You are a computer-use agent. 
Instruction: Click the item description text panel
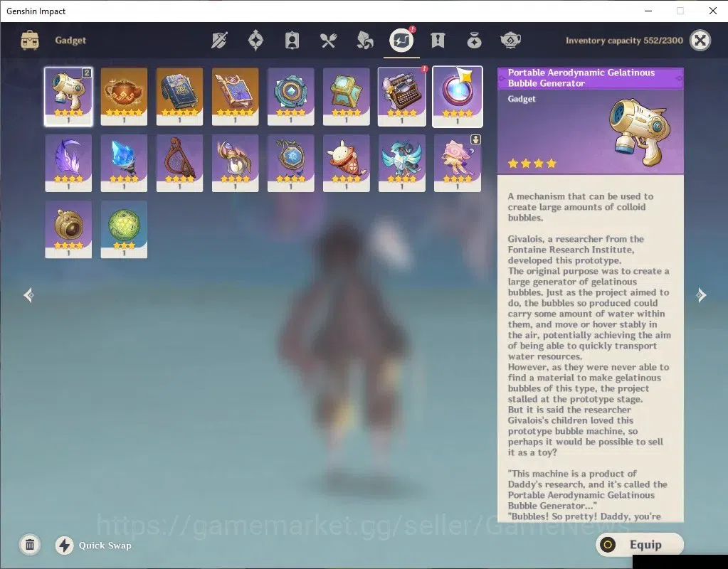[x=590, y=349]
